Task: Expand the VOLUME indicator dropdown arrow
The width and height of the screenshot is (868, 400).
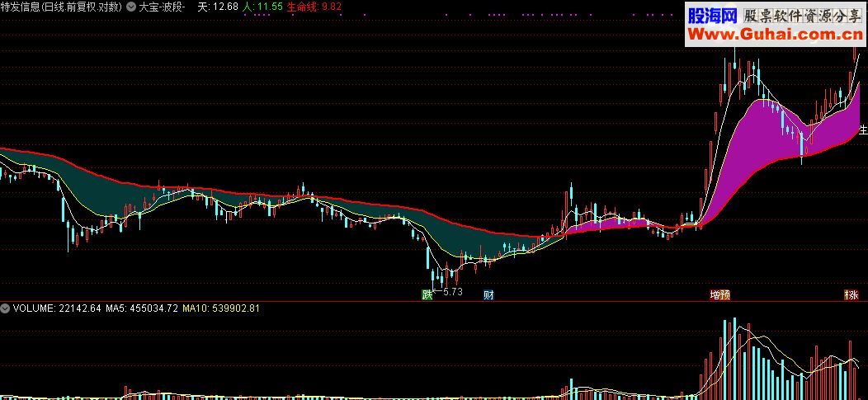Action: (6, 308)
